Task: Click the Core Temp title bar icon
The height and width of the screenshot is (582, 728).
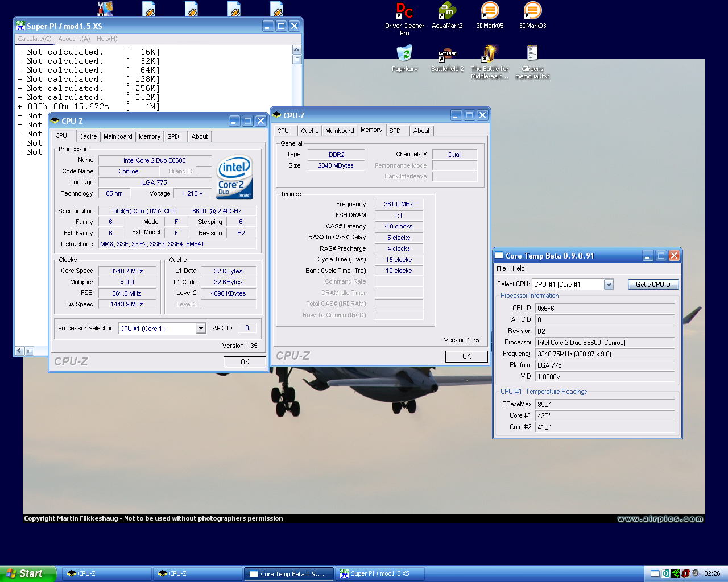Action: click(x=499, y=256)
